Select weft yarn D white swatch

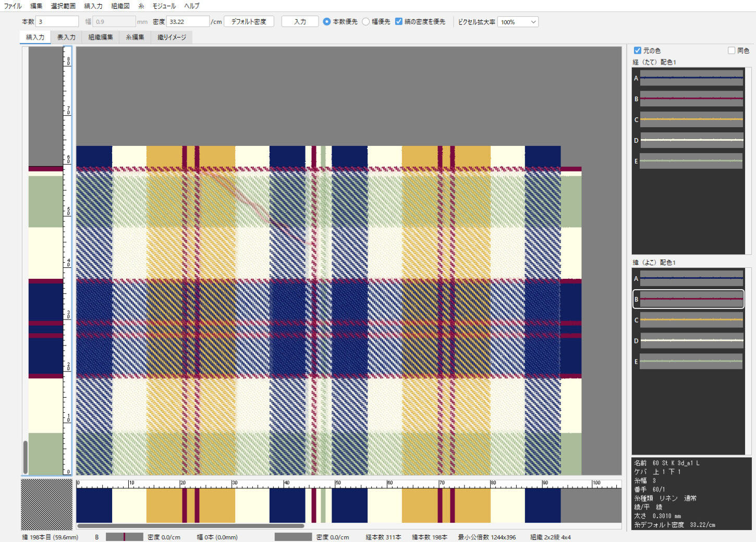[x=691, y=340]
